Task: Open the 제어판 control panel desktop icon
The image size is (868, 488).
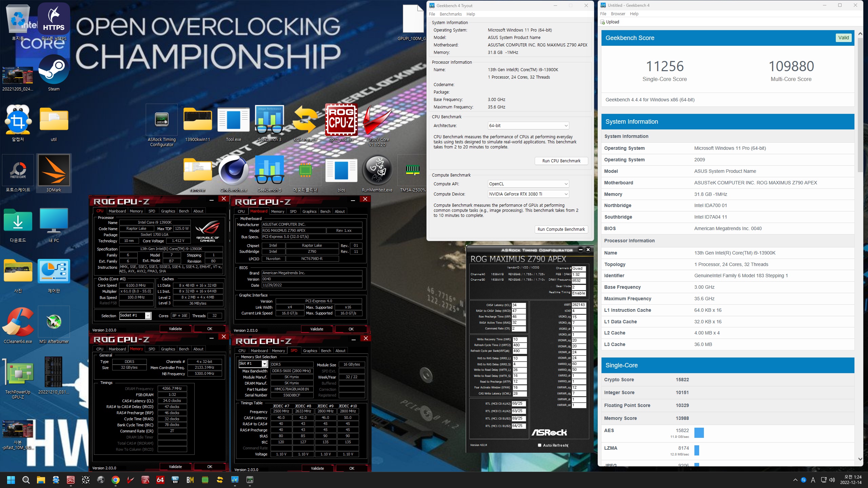Action: coord(54,275)
